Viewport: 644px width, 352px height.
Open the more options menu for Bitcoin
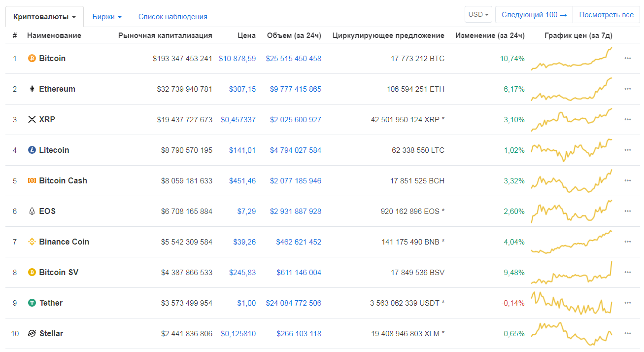[x=628, y=59]
